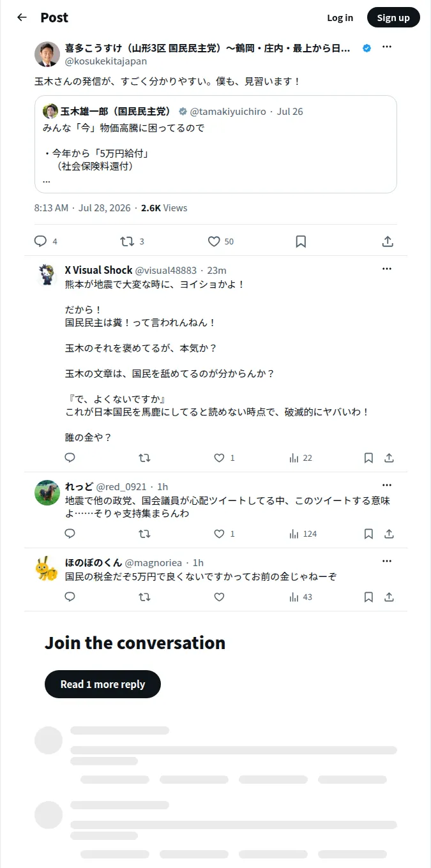This screenshot has height=868, width=431.
Task: Open 喜多こうすけ profile avatar
Action: point(47,54)
